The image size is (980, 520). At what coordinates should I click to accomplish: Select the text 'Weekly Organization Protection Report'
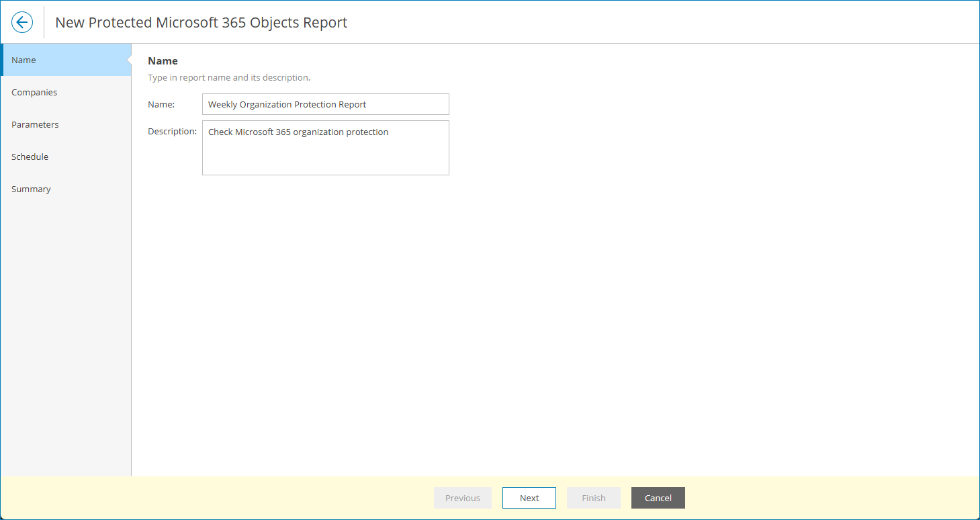[287, 104]
